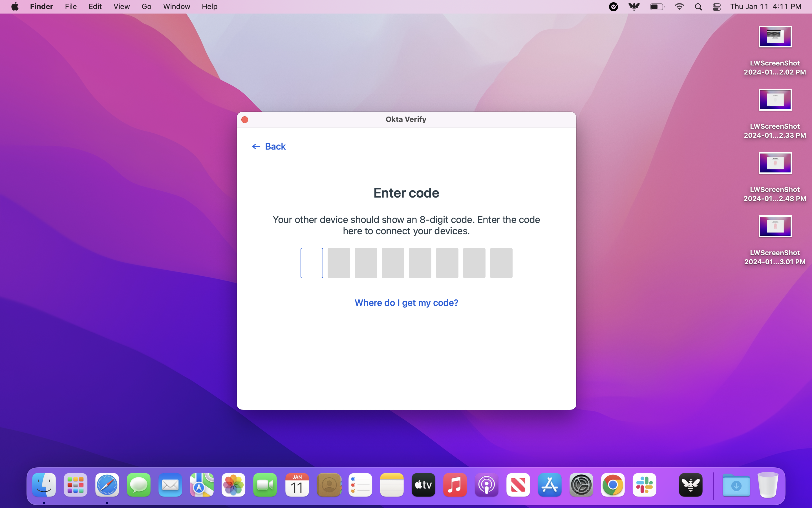
Task: Select the second code digit box
Action: pos(339,263)
